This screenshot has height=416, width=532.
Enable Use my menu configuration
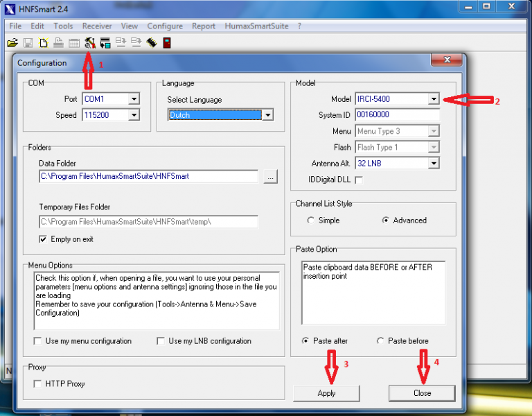37,341
